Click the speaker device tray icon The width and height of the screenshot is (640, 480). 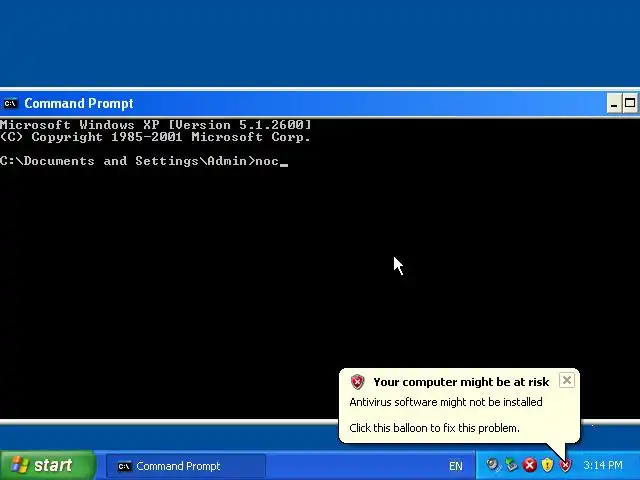point(493,465)
